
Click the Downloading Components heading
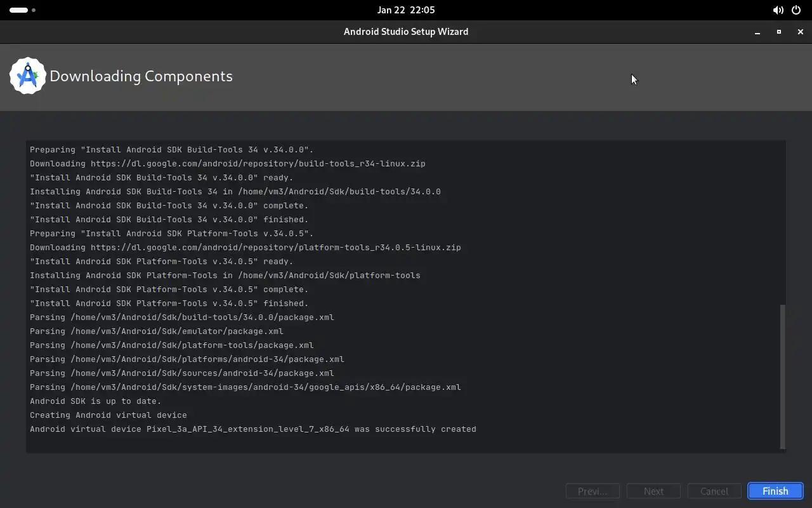[141, 76]
